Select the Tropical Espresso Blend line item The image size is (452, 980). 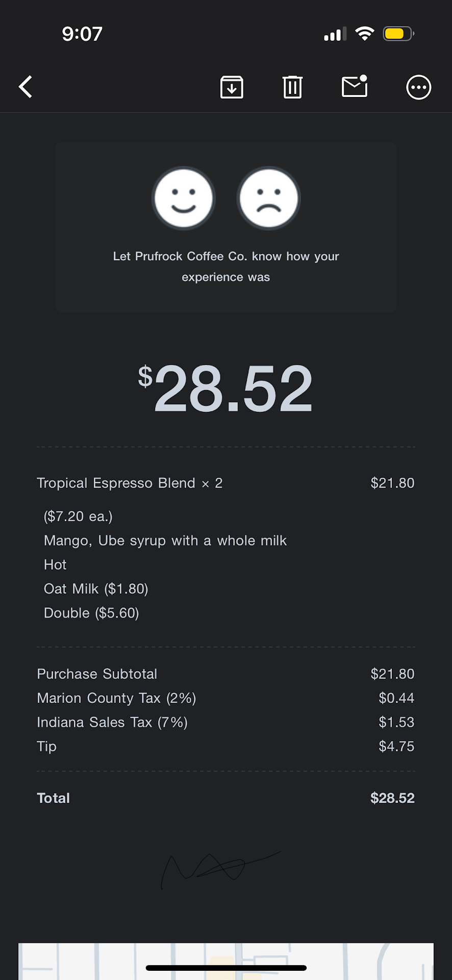pyautogui.click(x=130, y=483)
